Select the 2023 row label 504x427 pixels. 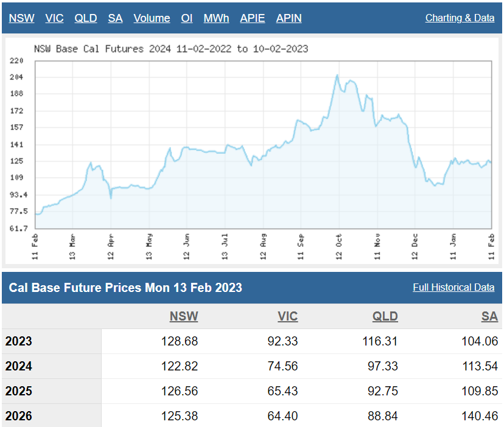tap(19, 341)
